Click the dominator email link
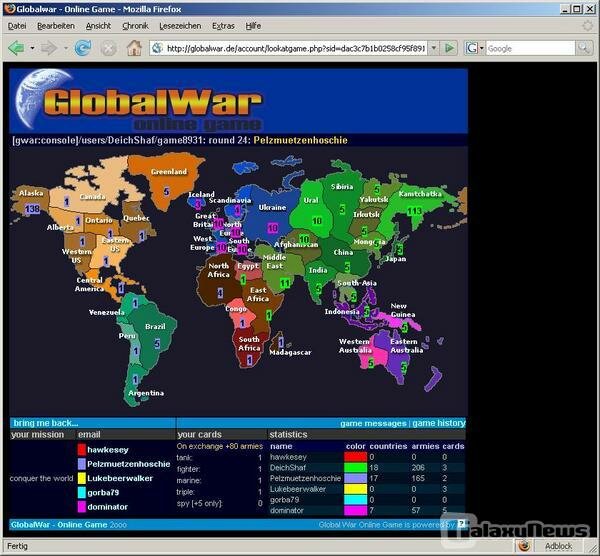This screenshot has height=556, width=600. [108, 507]
